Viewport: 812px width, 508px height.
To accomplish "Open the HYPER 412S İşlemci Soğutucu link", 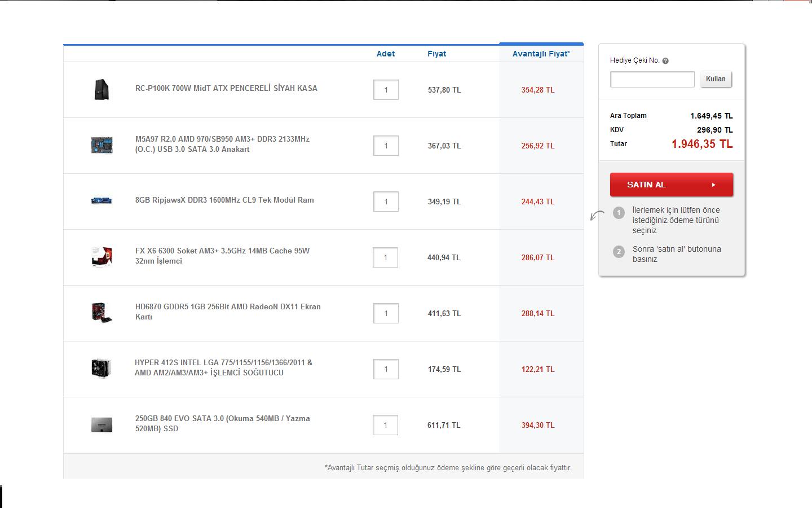I will pos(223,367).
